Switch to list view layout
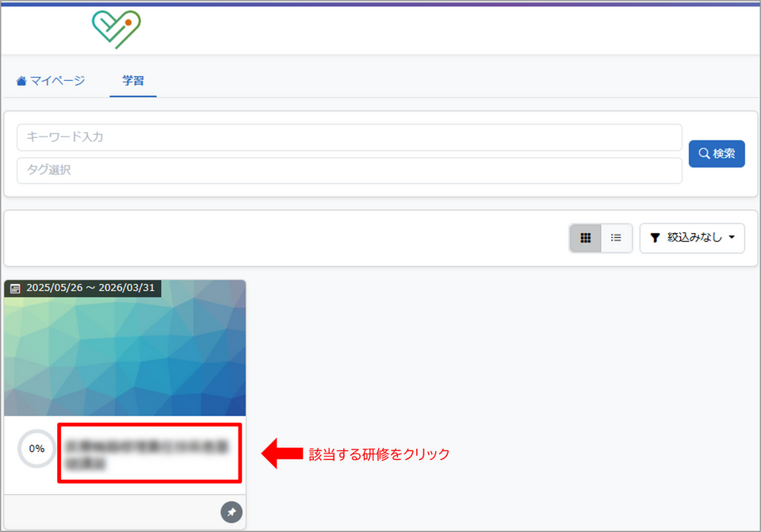The width and height of the screenshot is (761, 532). [x=617, y=238]
